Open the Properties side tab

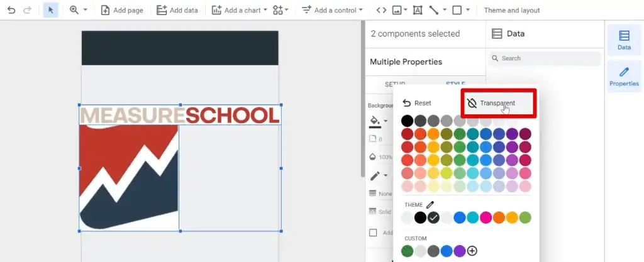tap(624, 76)
